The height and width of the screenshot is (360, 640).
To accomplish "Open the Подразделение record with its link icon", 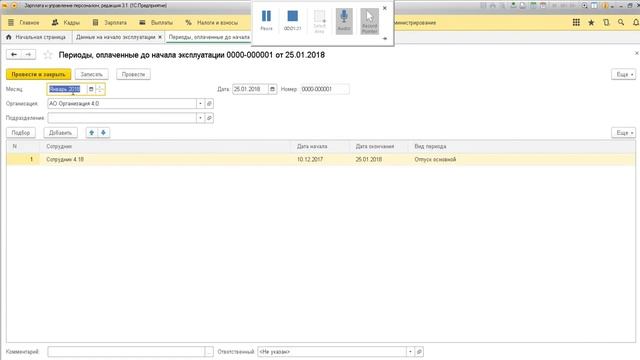I will [x=209, y=118].
